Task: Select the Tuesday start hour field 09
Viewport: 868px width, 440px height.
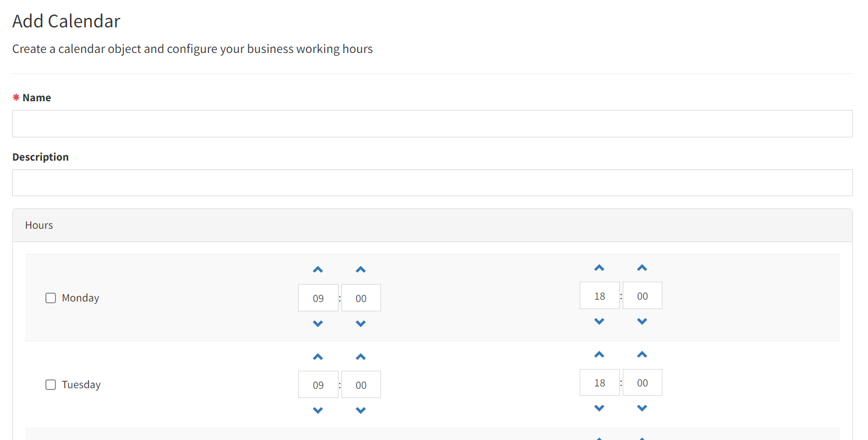Action: coord(318,385)
